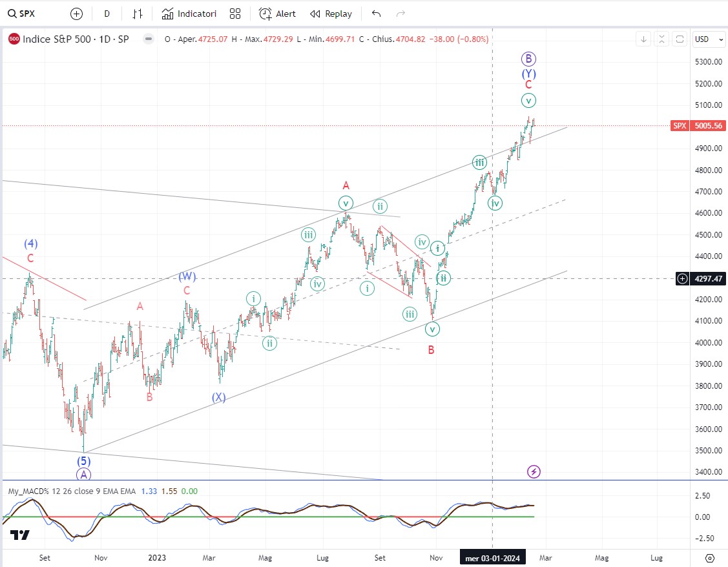This screenshot has height=567, width=728.
Task: Click the gray pill icon beside the title
Action: click(x=149, y=39)
